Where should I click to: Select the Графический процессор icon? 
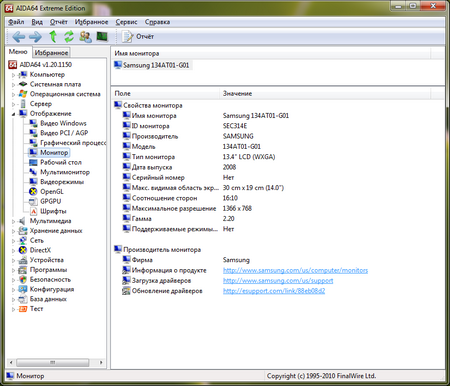(33, 143)
